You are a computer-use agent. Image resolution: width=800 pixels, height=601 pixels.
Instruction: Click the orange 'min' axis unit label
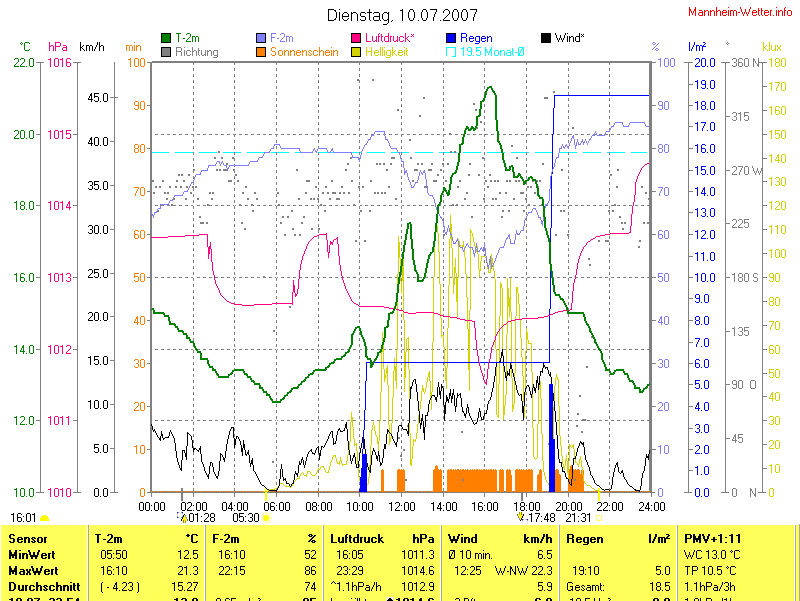coord(133,47)
